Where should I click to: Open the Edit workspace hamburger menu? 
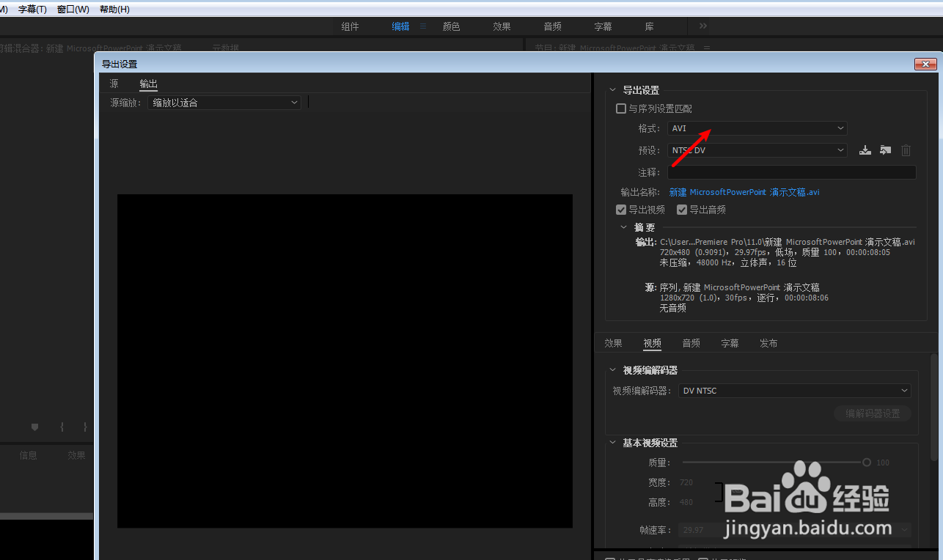(423, 26)
